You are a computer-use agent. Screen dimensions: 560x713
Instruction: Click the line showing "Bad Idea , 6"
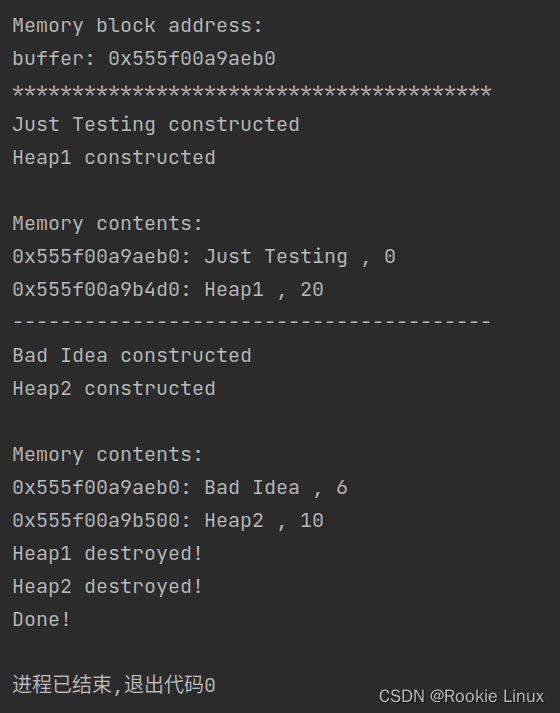click(180, 487)
